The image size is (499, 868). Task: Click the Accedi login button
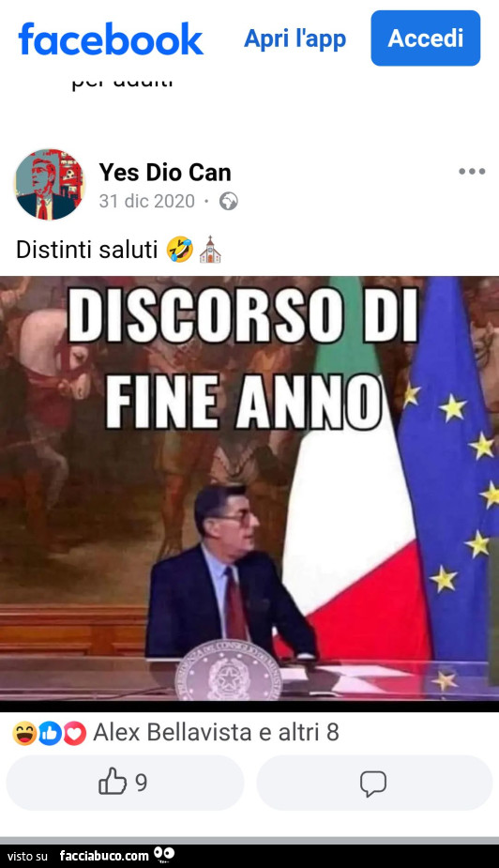(426, 38)
